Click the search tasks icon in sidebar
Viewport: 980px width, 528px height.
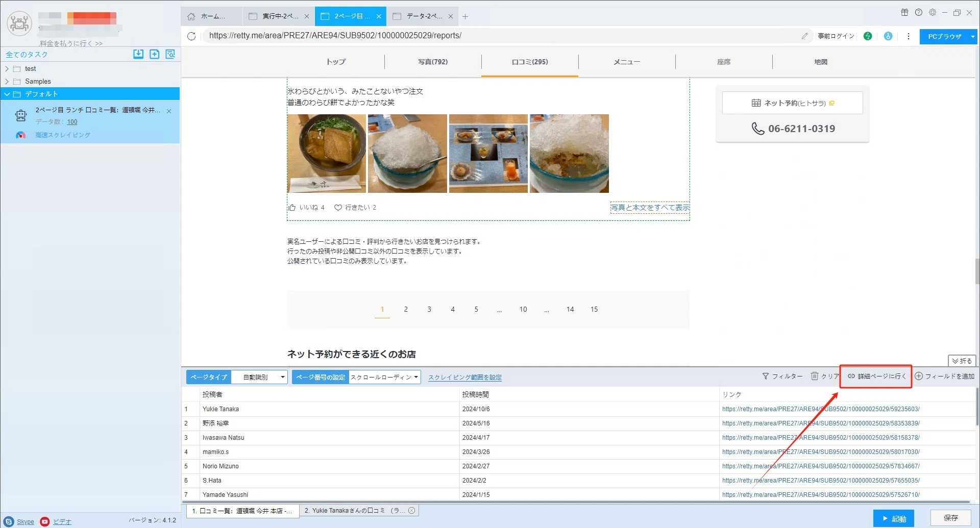tap(170, 54)
